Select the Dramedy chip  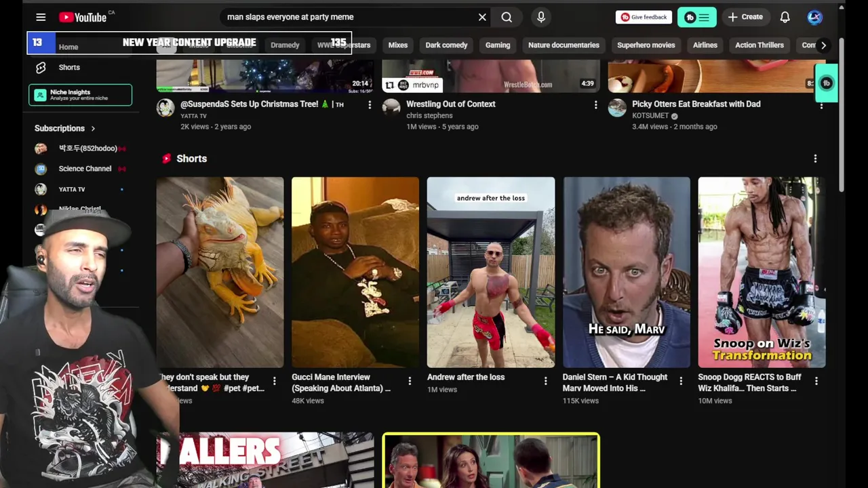point(285,45)
